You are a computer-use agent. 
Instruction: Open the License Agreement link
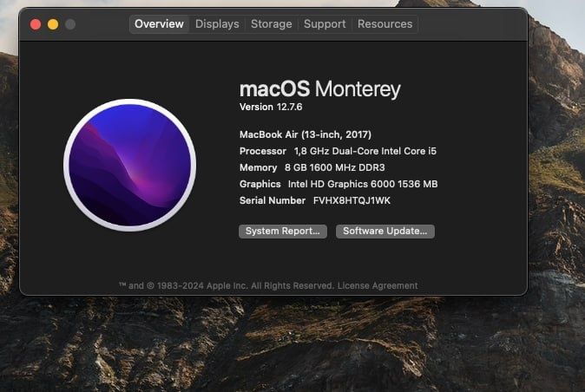click(378, 286)
